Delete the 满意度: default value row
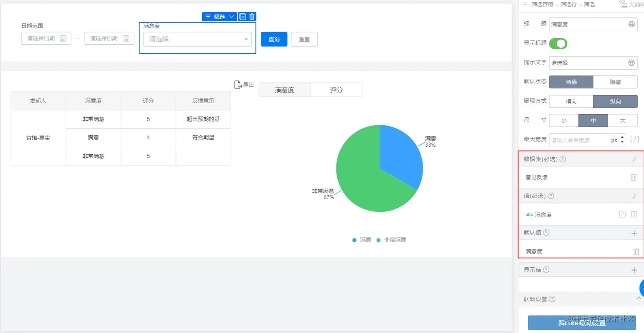Image resolution: width=644 pixels, height=333 pixels. click(x=636, y=252)
